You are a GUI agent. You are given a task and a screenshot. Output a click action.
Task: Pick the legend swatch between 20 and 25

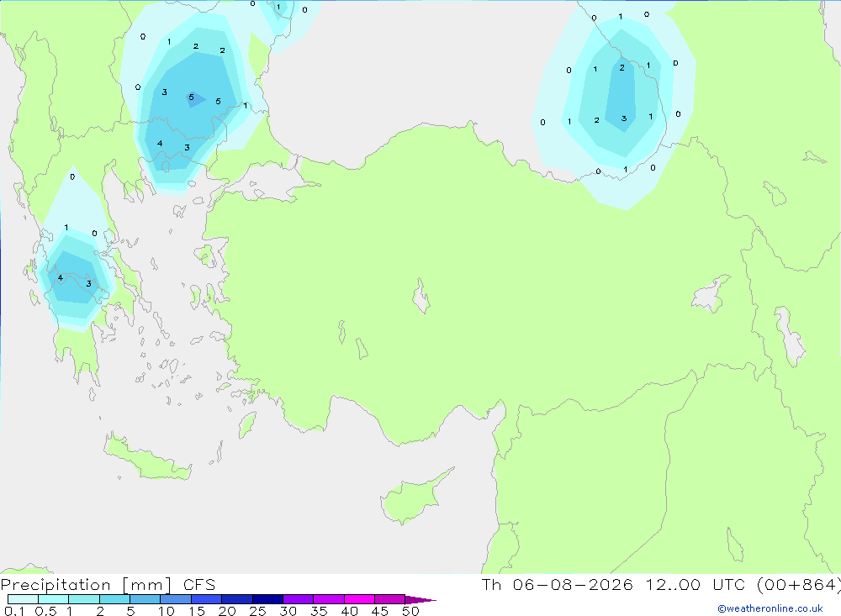pos(237,599)
